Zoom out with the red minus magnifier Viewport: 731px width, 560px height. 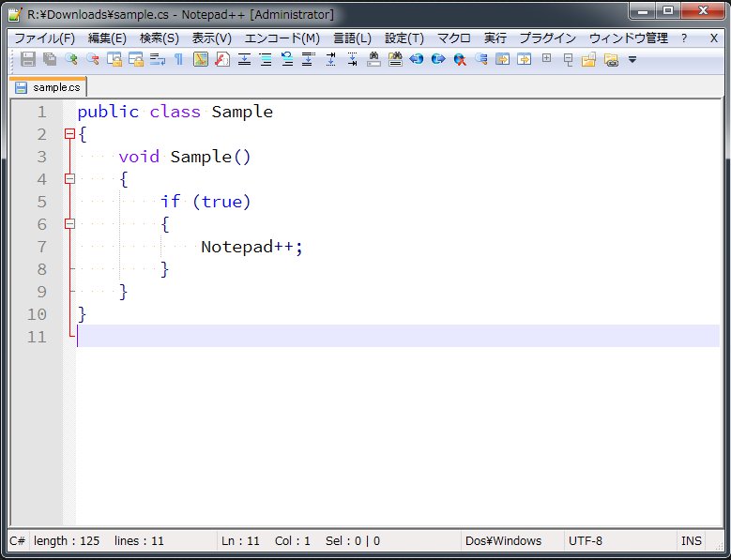coord(92,59)
